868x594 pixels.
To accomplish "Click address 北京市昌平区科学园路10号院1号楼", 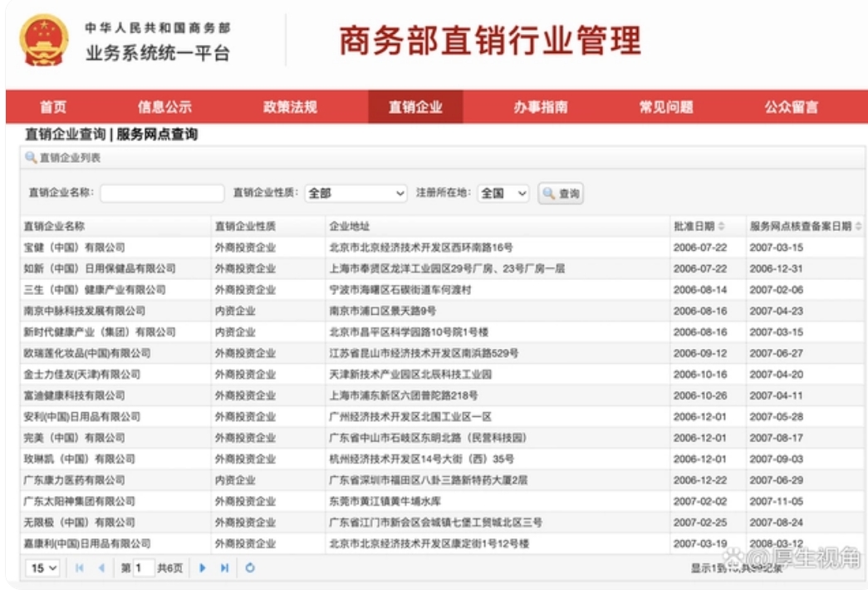I will [409, 332].
